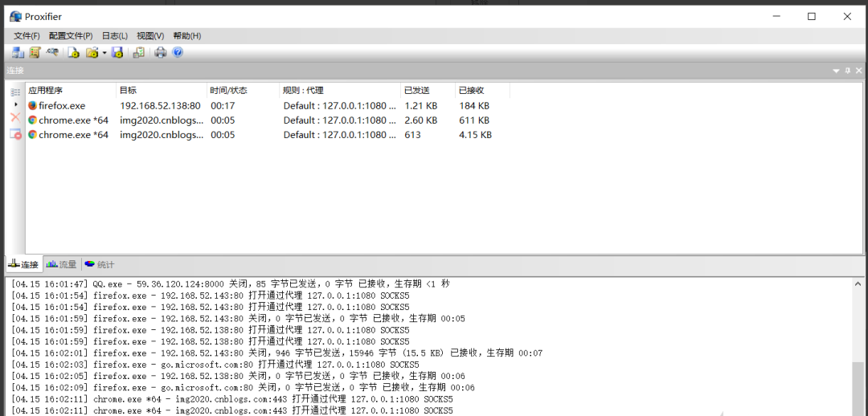
Task: Click the clipboard checklist toolbar icon
Action: tap(139, 52)
